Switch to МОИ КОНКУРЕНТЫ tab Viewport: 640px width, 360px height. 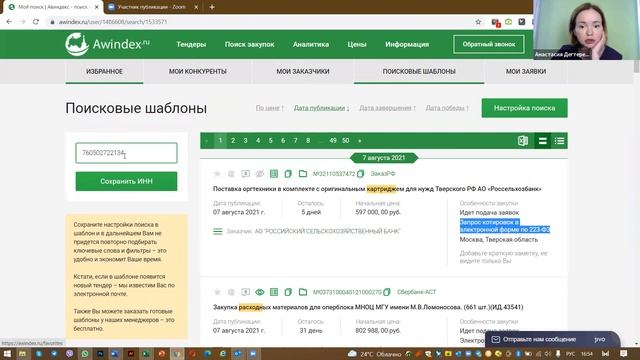tap(198, 71)
